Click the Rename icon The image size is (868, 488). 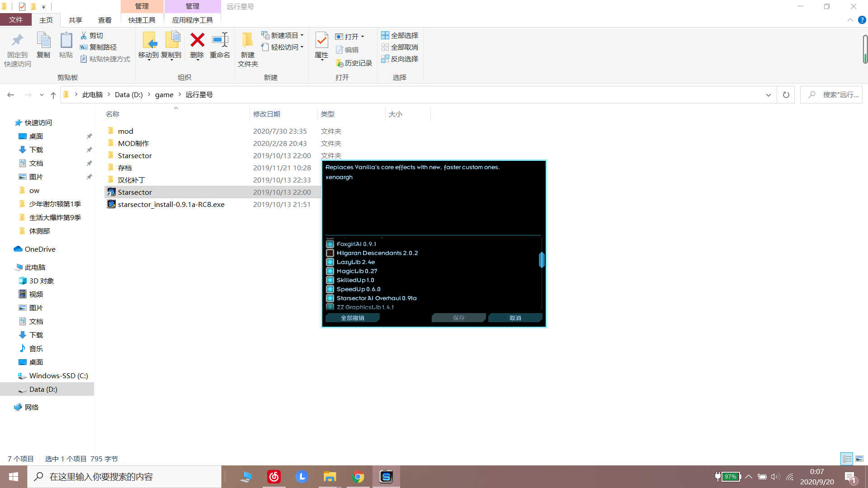tap(220, 41)
